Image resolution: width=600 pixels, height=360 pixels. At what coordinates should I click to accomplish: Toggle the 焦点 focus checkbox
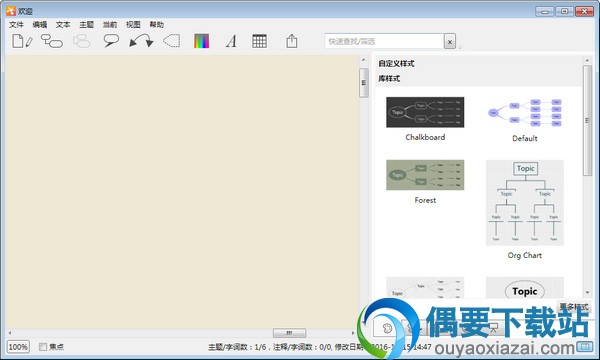click(43, 347)
